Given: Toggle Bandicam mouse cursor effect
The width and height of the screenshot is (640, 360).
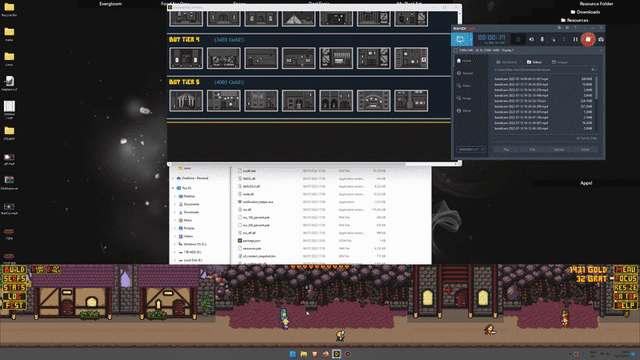Looking at the screenshot, I should [x=553, y=39].
